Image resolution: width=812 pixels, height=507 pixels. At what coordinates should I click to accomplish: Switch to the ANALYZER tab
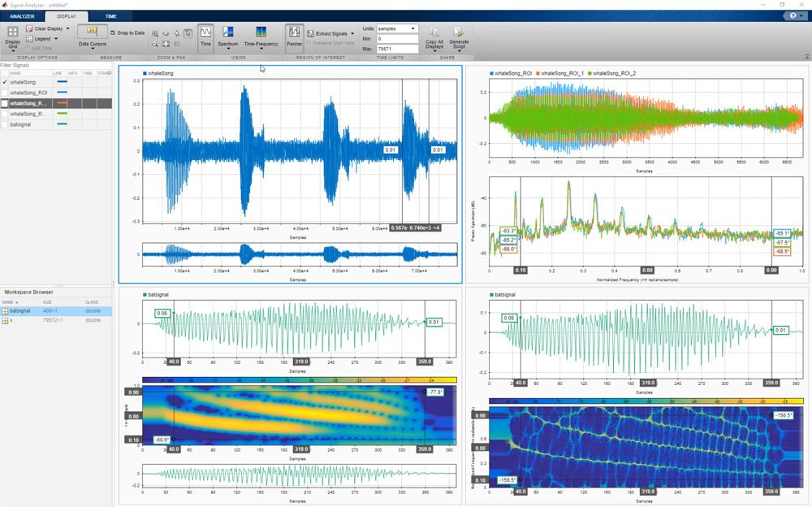click(x=22, y=15)
